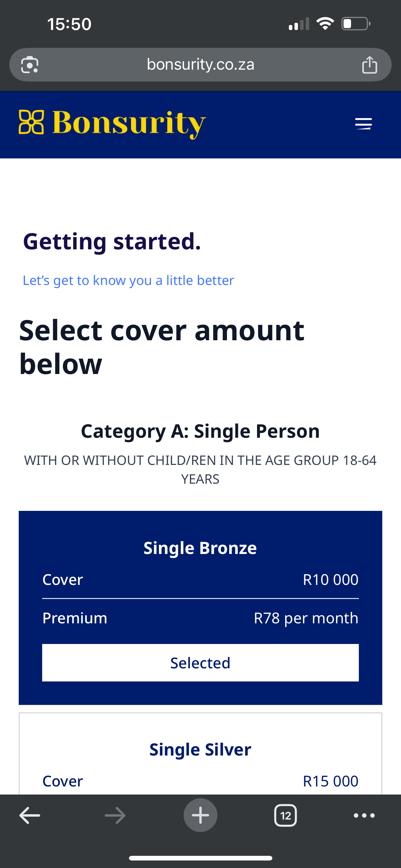This screenshot has height=868, width=401.
Task: Click 'Let's get to know you' text
Action: (x=128, y=280)
